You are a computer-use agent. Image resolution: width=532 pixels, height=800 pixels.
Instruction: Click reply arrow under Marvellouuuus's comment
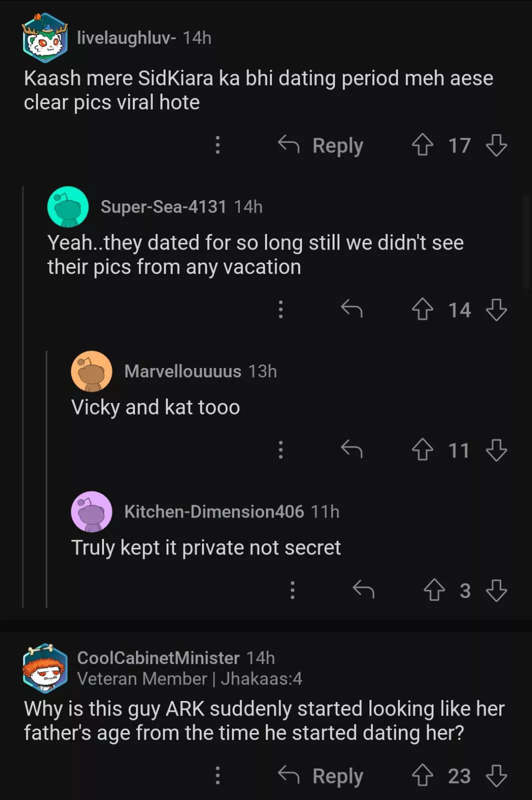(x=351, y=450)
